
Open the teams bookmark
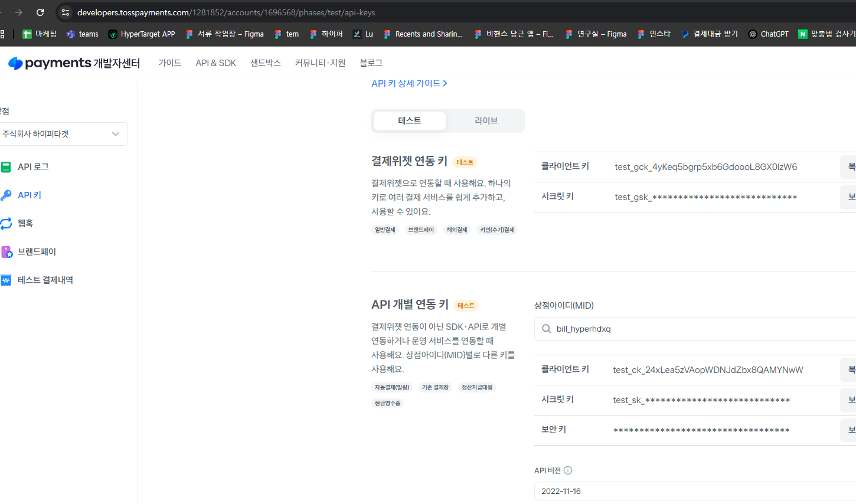click(x=82, y=34)
